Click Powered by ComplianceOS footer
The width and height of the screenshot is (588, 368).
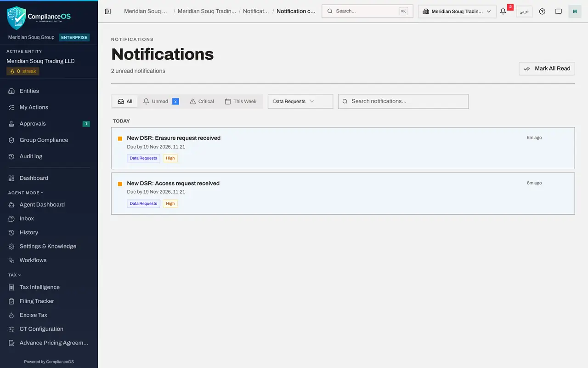[x=49, y=362]
